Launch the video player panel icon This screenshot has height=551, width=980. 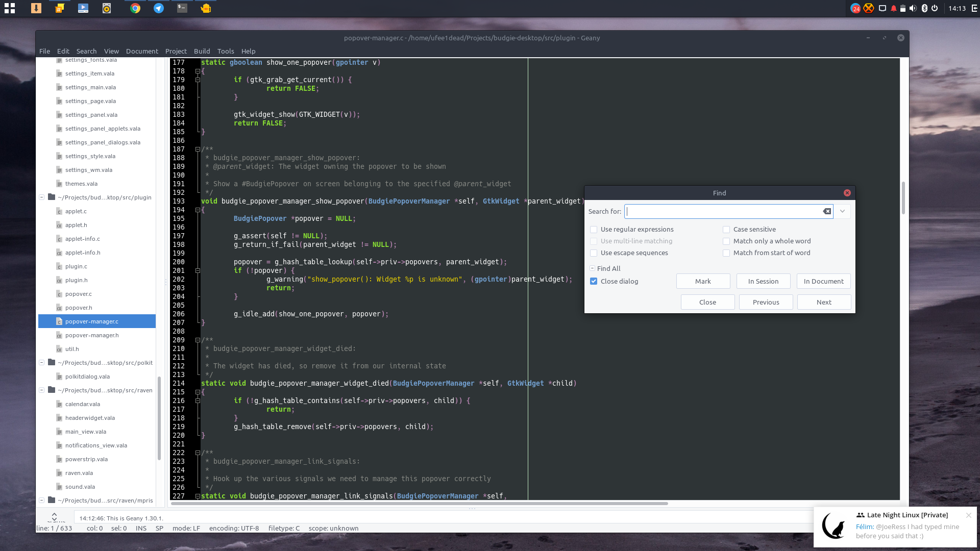point(83,8)
